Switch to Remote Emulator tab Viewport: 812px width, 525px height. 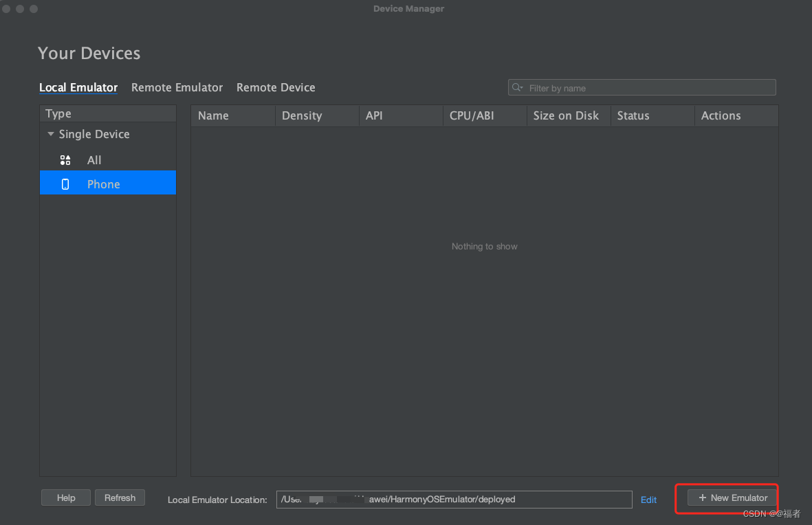[177, 87]
